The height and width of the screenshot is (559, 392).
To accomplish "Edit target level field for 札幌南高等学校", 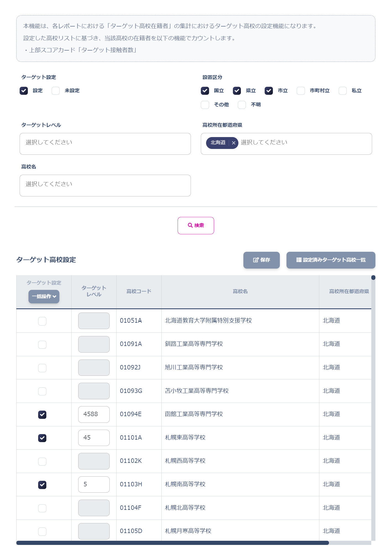I will coord(94,484).
